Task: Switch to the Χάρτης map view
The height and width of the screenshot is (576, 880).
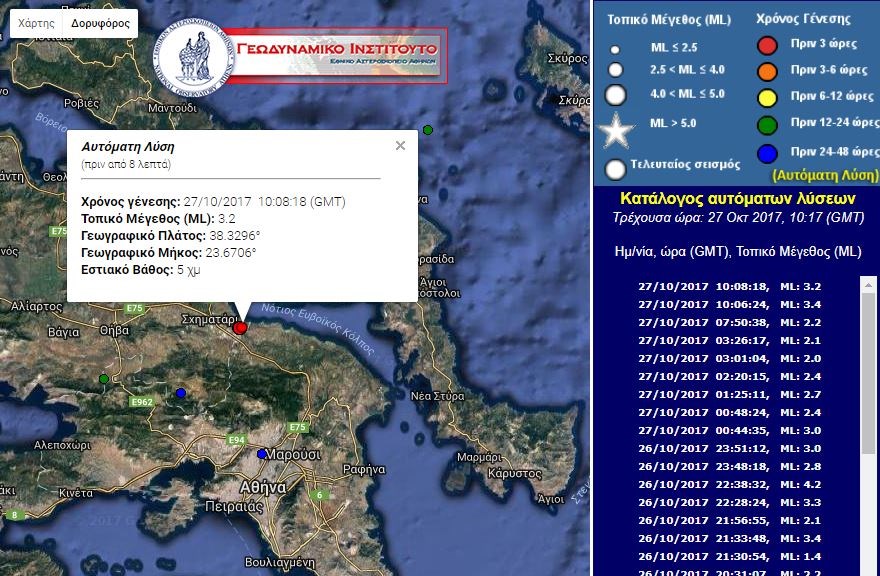Action: pyautogui.click(x=36, y=23)
